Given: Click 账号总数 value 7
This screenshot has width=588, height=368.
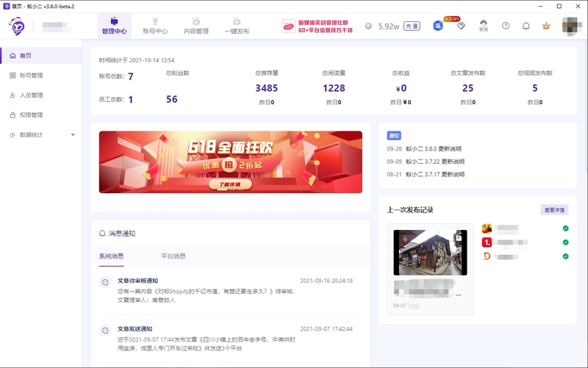Looking at the screenshot, I should click(131, 76).
